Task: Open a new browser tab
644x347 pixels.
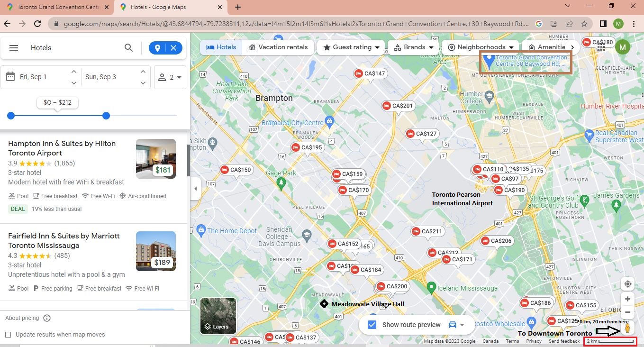Action: pos(238,7)
